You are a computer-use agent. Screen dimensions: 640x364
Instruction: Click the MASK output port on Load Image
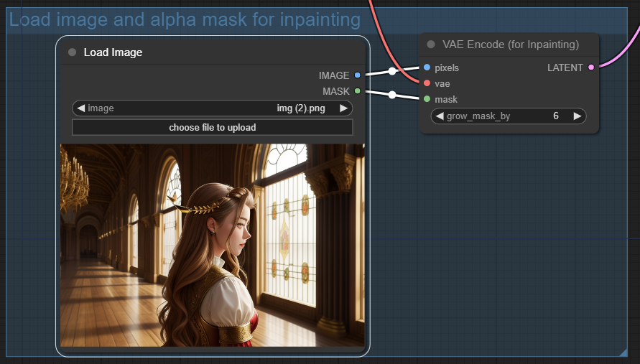point(358,91)
